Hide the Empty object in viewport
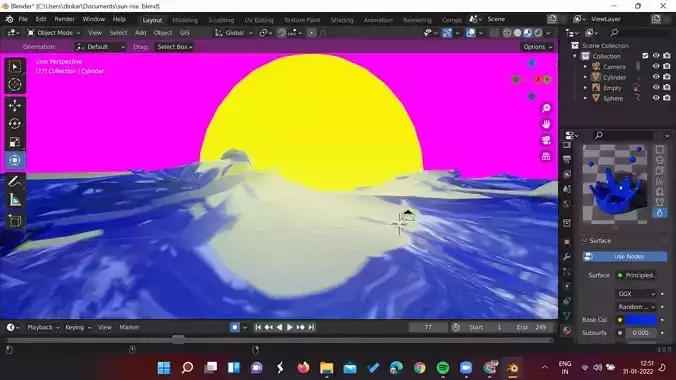Viewport: 676px width, 380px height. 656,88
